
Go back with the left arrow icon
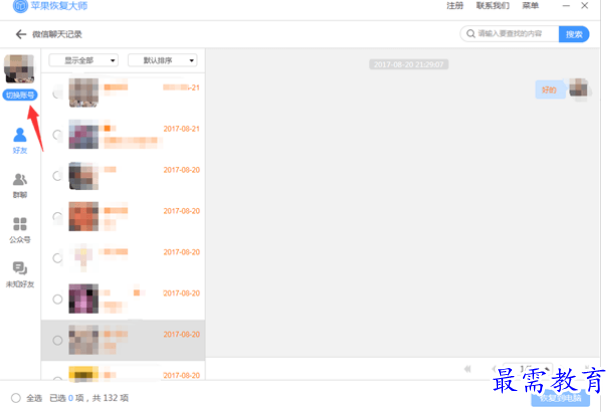click(21, 34)
